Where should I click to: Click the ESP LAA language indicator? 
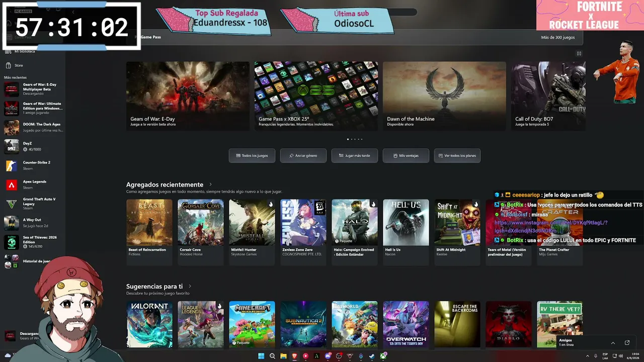(605, 356)
